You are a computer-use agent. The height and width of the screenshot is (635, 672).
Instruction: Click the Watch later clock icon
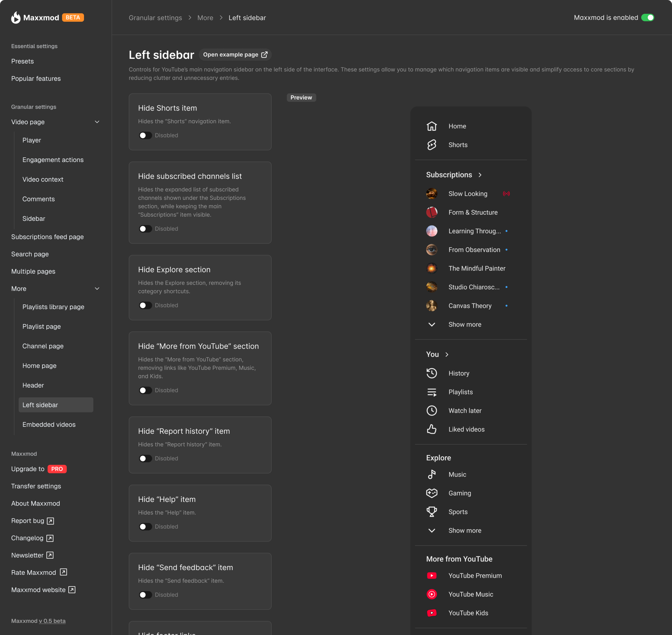pyautogui.click(x=432, y=410)
